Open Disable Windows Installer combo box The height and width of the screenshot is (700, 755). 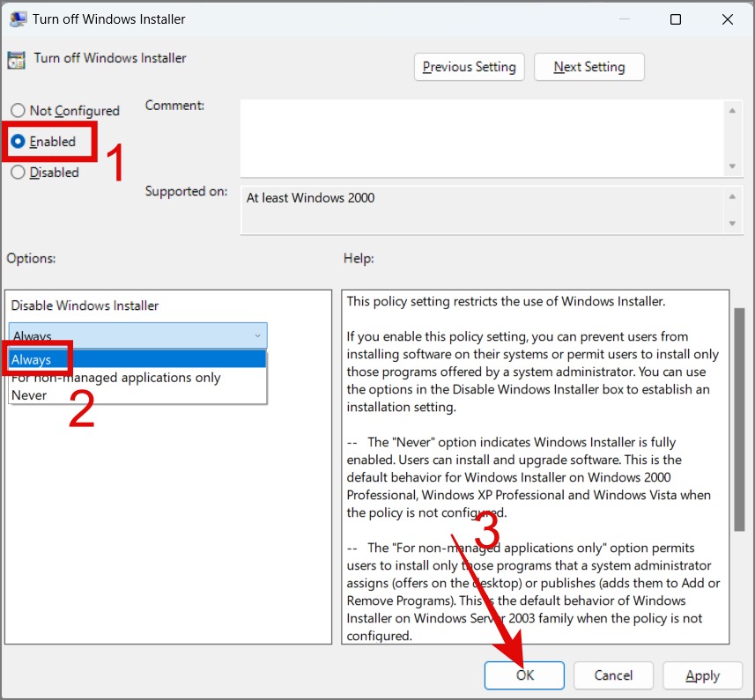coord(137,335)
